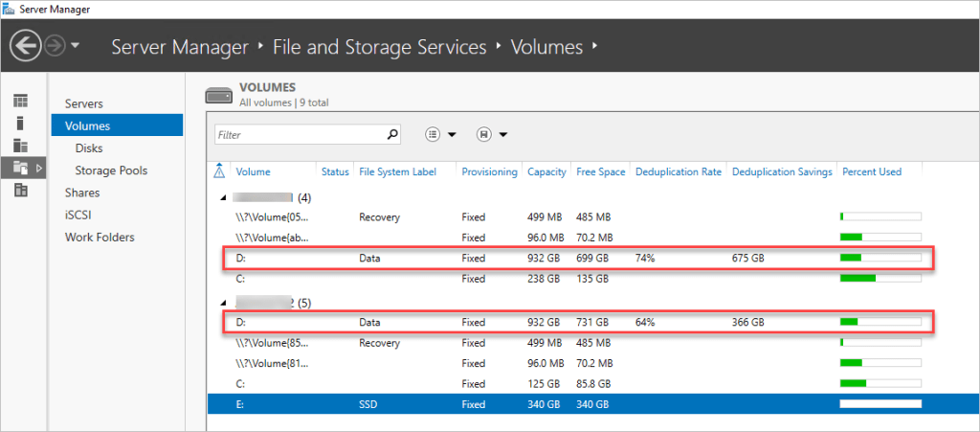The width and height of the screenshot is (980, 432).
Task: Open the Shares page
Action: [x=82, y=193]
